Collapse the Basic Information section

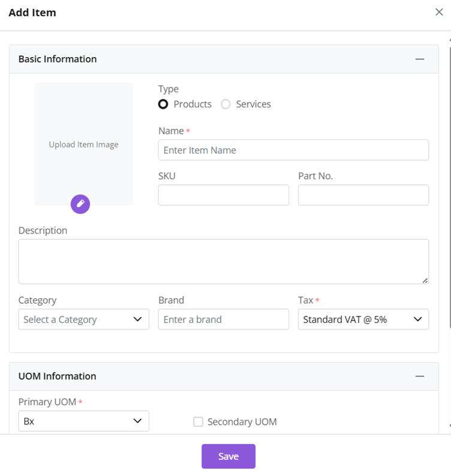click(x=420, y=59)
